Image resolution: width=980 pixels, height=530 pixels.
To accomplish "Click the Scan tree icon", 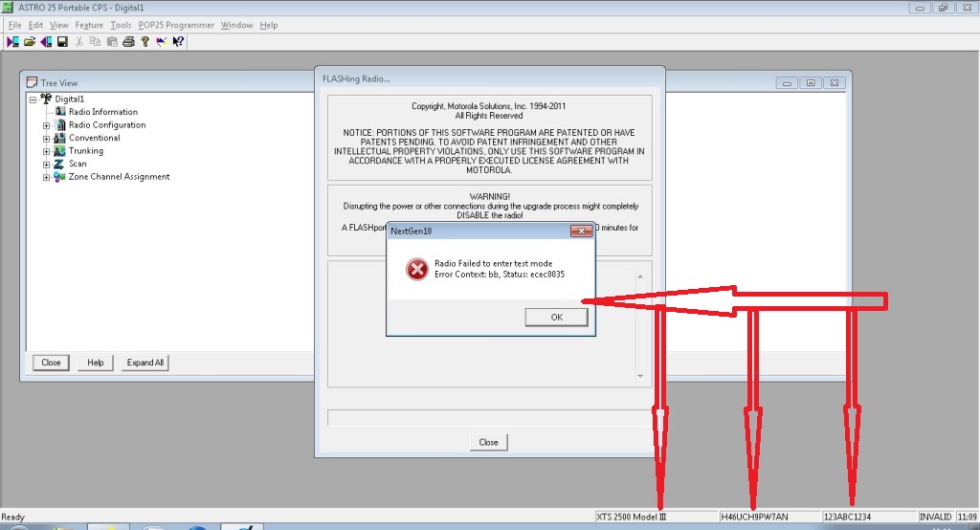I will (x=58, y=164).
